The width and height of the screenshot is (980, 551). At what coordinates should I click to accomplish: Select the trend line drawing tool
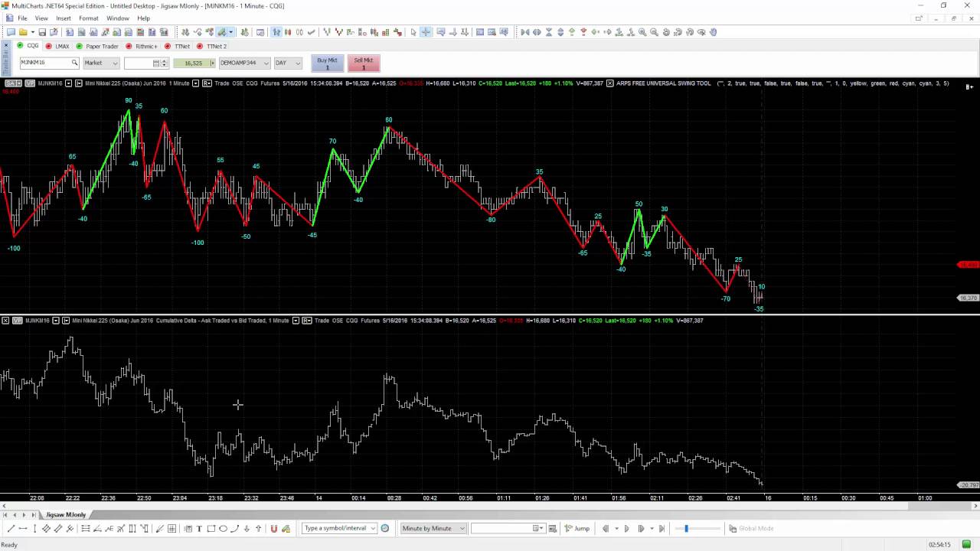pyautogui.click(x=11, y=528)
